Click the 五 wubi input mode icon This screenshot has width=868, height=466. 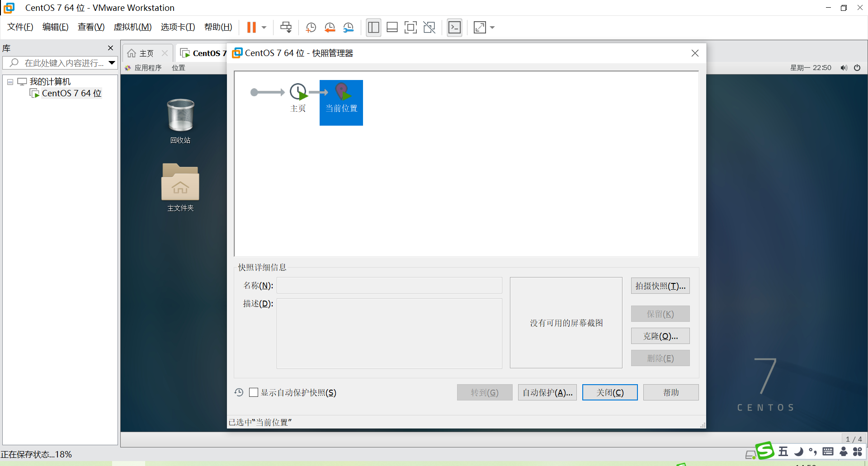point(783,452)
